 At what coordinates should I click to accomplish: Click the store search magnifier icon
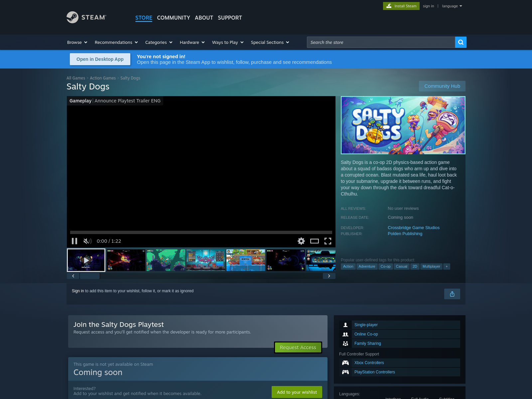tap(461, 42)
